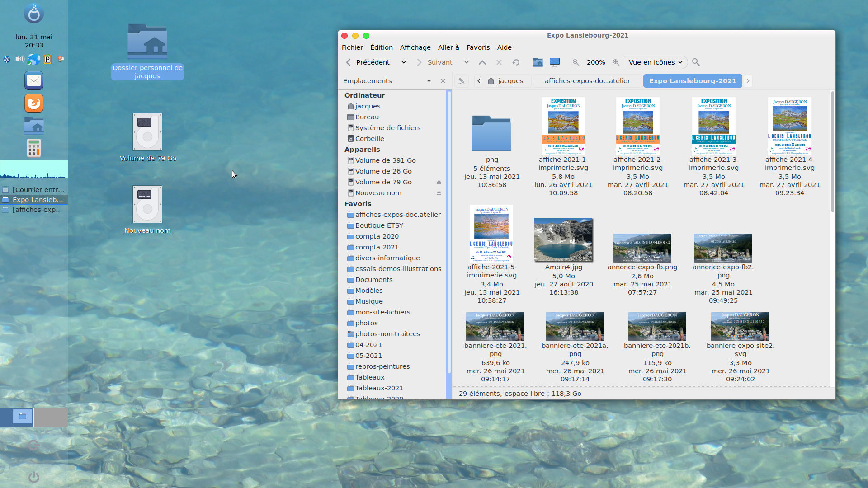The height and width of the screenshot is (488, 868).
Task: Open Précédent history dropdown arrow
Action: (404, 62)
